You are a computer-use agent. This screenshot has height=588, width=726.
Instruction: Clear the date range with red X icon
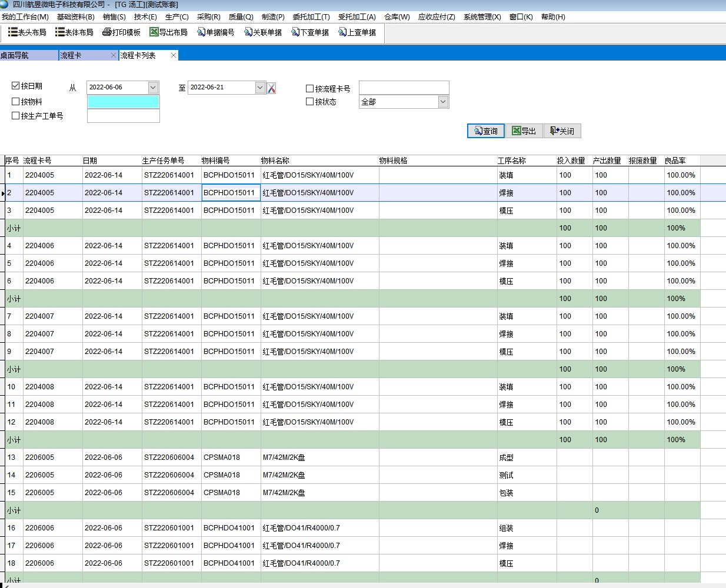(271, 88)
